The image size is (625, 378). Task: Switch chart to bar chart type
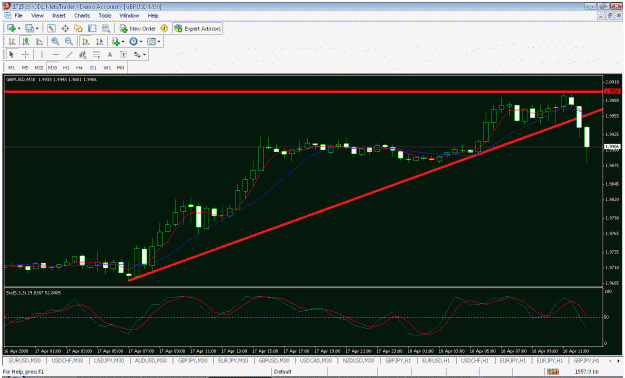pyautogui.click(x=12, y=41)
